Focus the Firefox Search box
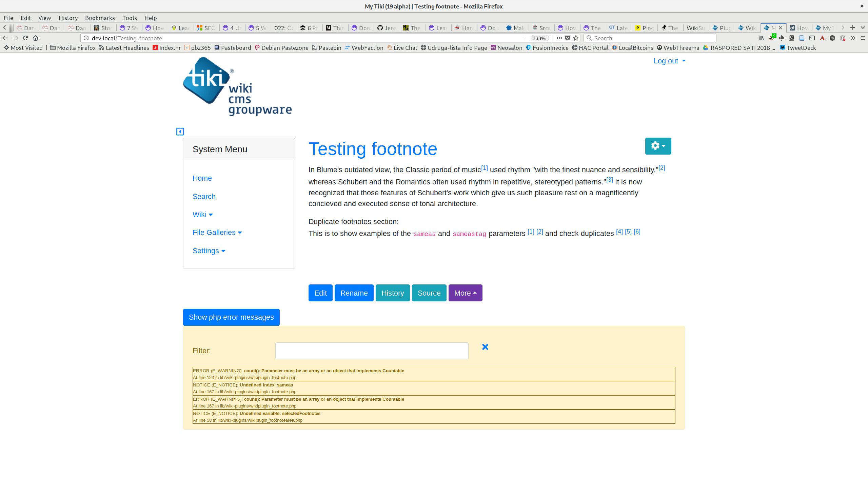The width and height of the screenshot is (868, 479). [x=650, y=38]
